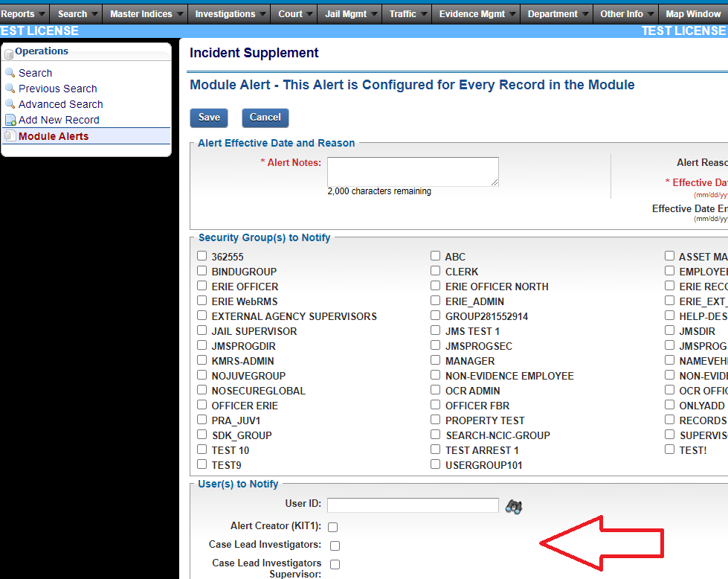Enable the ERIE OFFICER security group checkbox
This screenshot has height=579, width=728.
pos(202,287)
